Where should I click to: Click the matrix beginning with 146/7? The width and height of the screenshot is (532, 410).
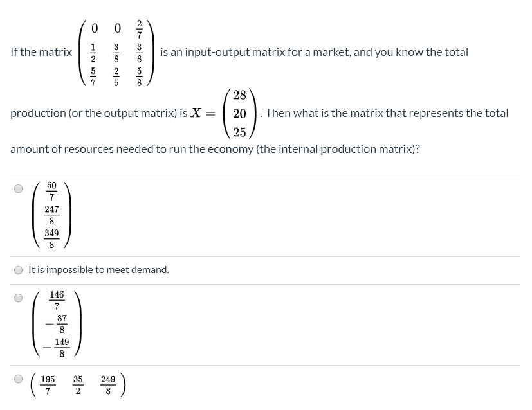click(57, 323)
